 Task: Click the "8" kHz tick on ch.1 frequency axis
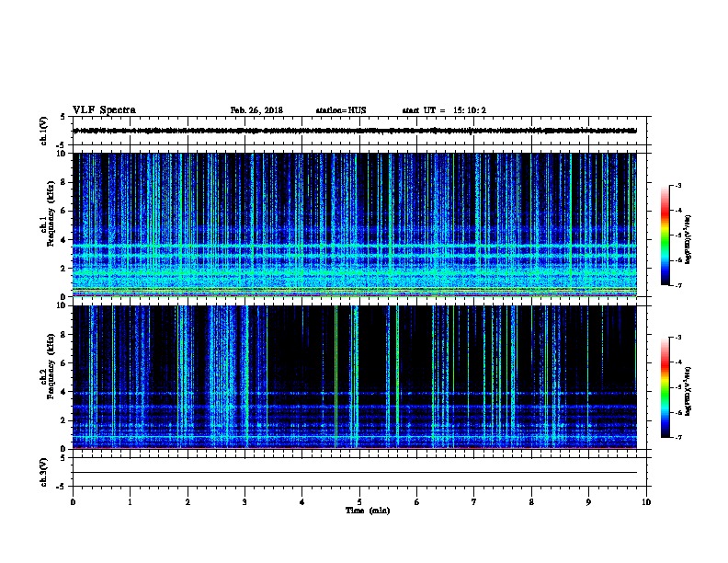click(x=65, y=182)
